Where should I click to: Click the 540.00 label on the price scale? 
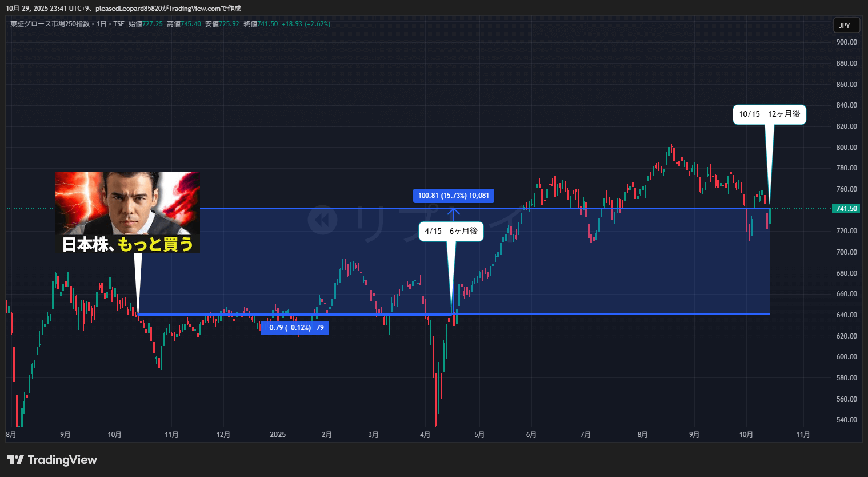click(846, 420)
